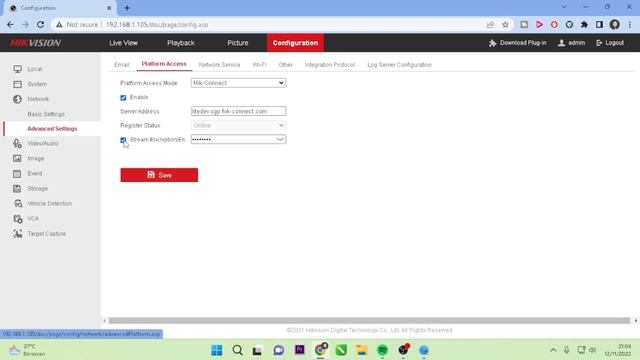Image resolution: width=640 pixels, height=360 pixels.
Task: Open the browser extensions puzzle icon
Action: coord(584,24)
